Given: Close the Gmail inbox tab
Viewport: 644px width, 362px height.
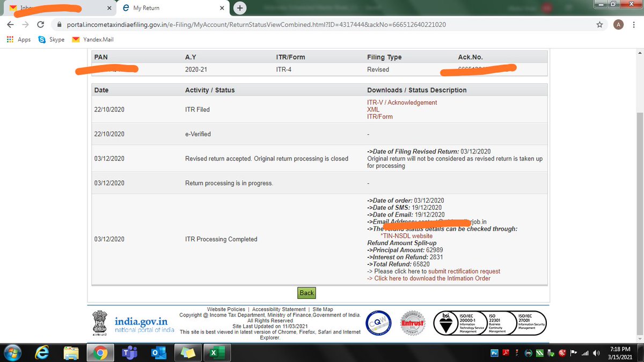Looking at the screenshot, I should [109, 8].
